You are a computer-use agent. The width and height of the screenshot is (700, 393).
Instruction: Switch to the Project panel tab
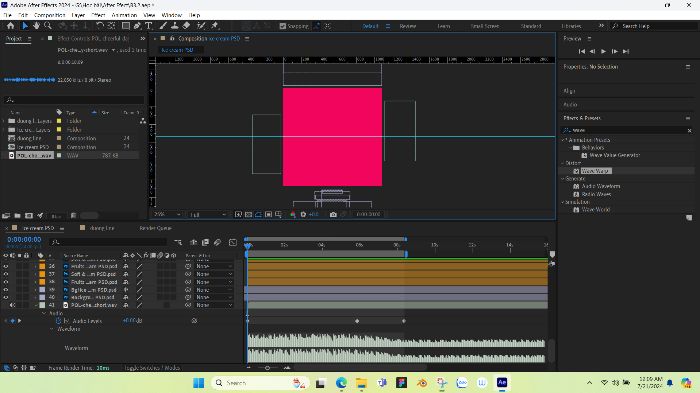point(14,39)
